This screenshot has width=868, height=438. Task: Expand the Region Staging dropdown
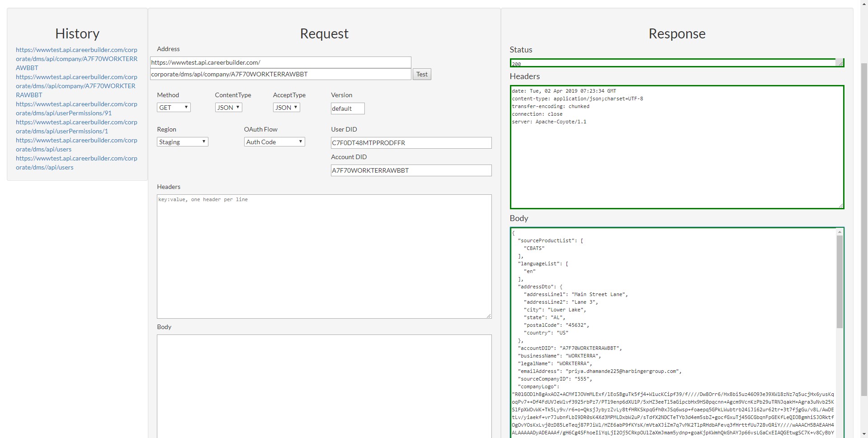[x=182, y=142]
